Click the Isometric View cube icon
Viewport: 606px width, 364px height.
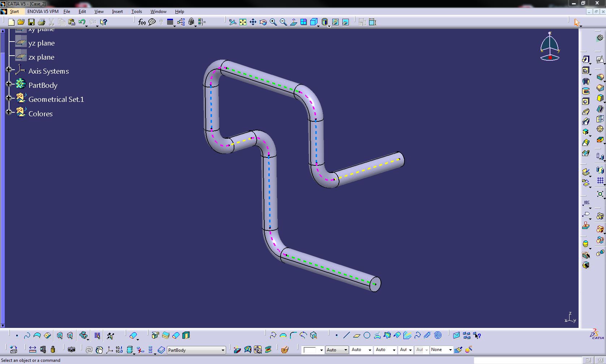pyautogui.click(x=313, y=22)
